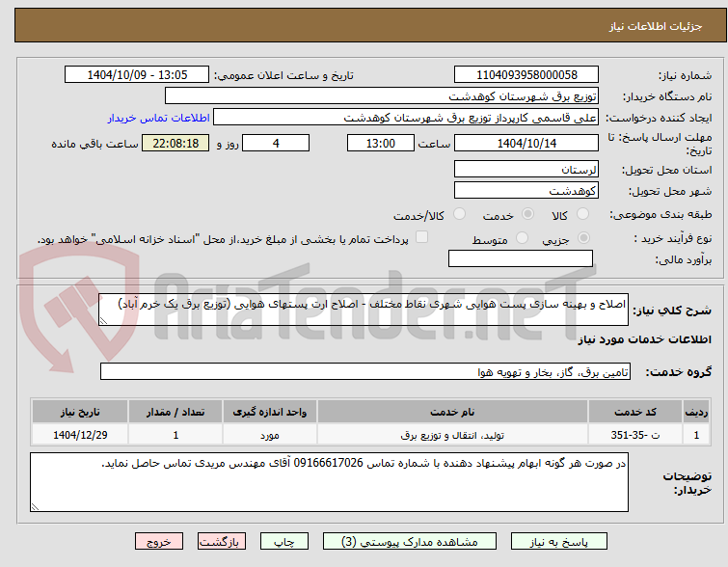Toggle اسناد خزانه اسلامی payment checkbox
728x567 pixels.
421,237
